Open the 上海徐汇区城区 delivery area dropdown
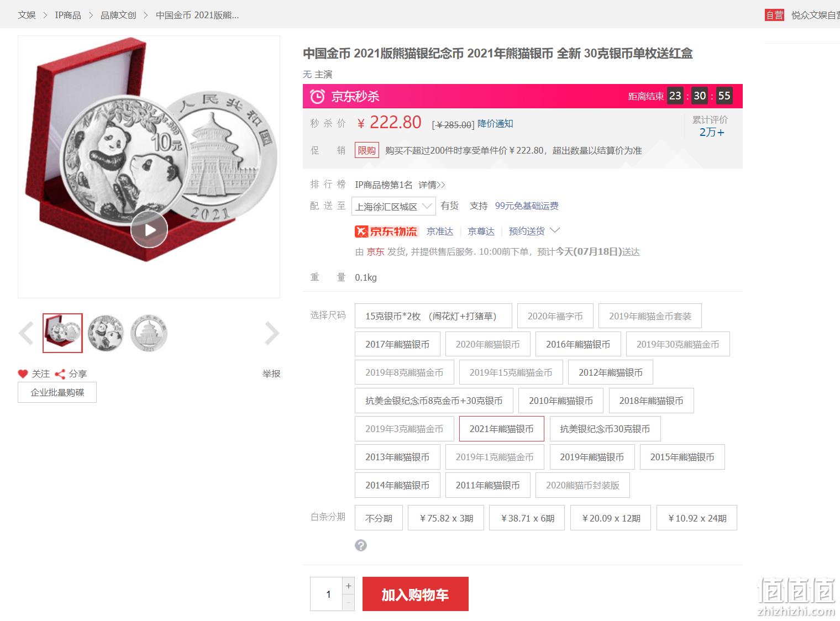The height and width of the screenshot is (621, 840). 393,206
